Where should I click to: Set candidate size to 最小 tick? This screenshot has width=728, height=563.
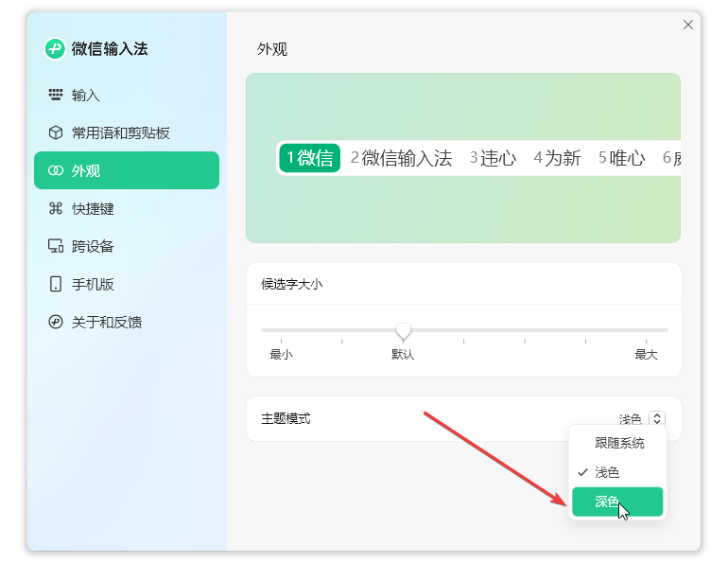282,341
